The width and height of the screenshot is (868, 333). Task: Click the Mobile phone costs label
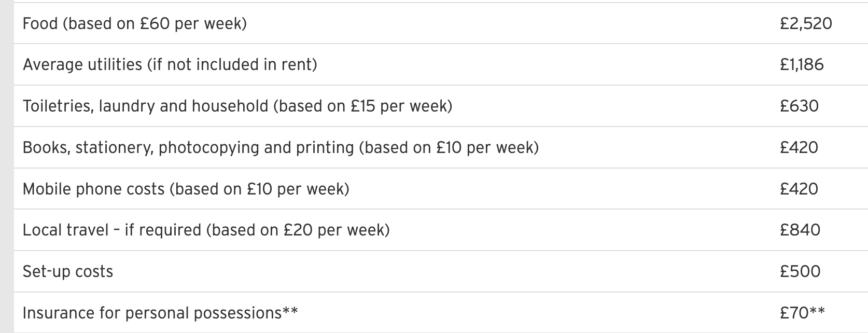click(x=93, y=189)
